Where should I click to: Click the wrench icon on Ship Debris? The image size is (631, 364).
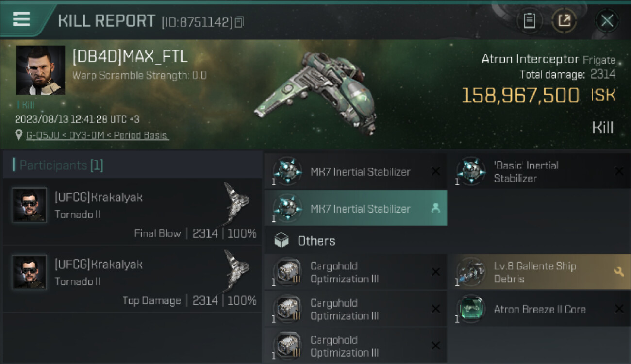click(x=619, y=272)
